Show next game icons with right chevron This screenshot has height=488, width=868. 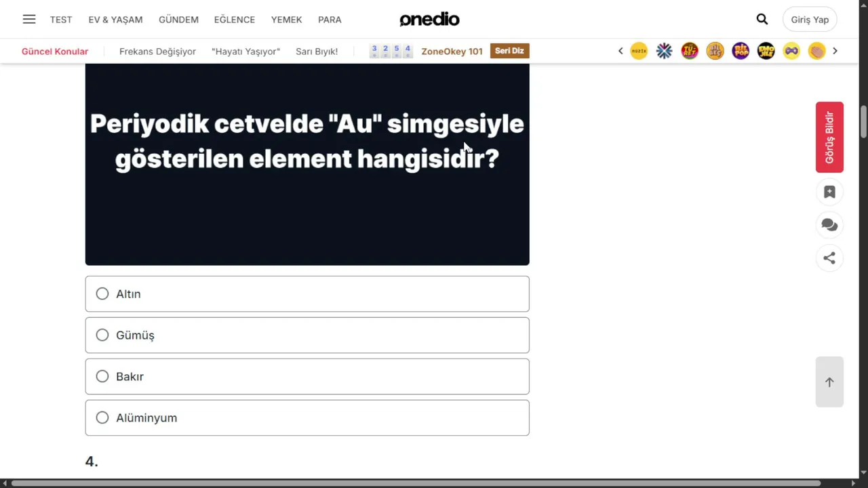point(835,51)
